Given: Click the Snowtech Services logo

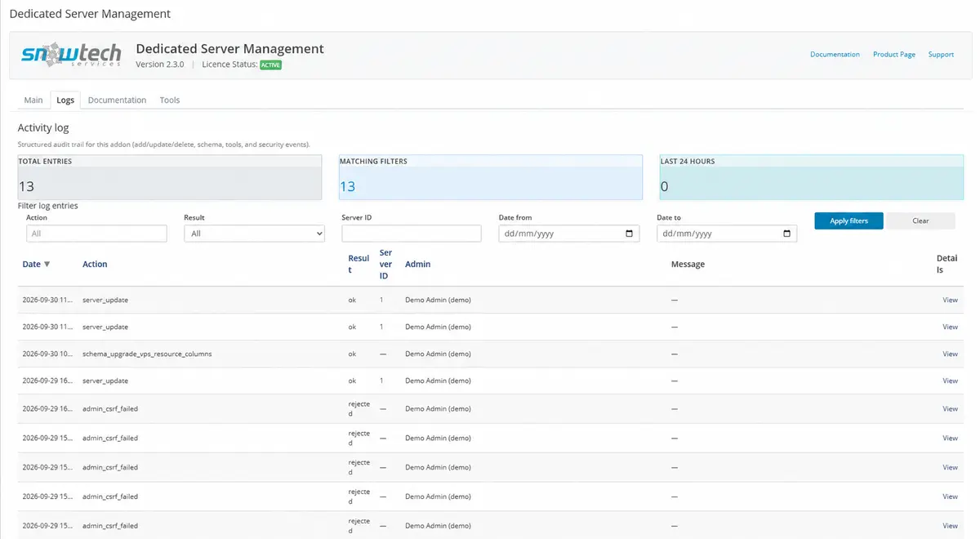Looking at the screenshot, I should tap(71, 54).
